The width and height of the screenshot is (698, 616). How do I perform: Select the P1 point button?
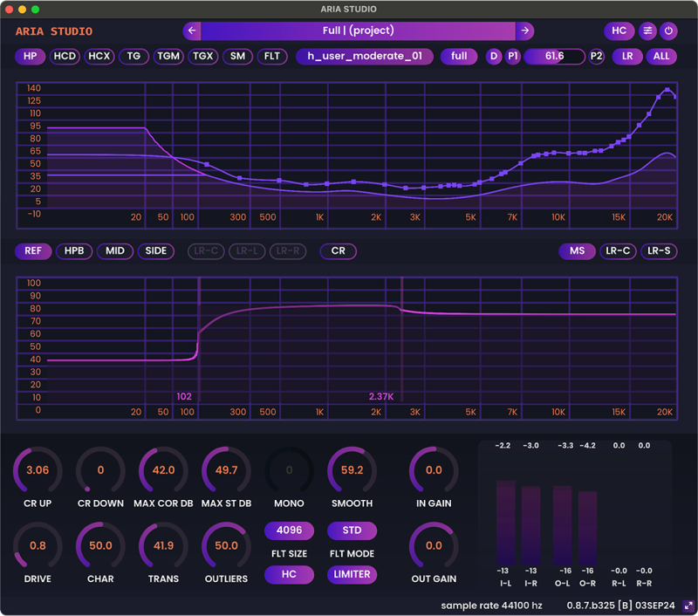pos(513,56)
